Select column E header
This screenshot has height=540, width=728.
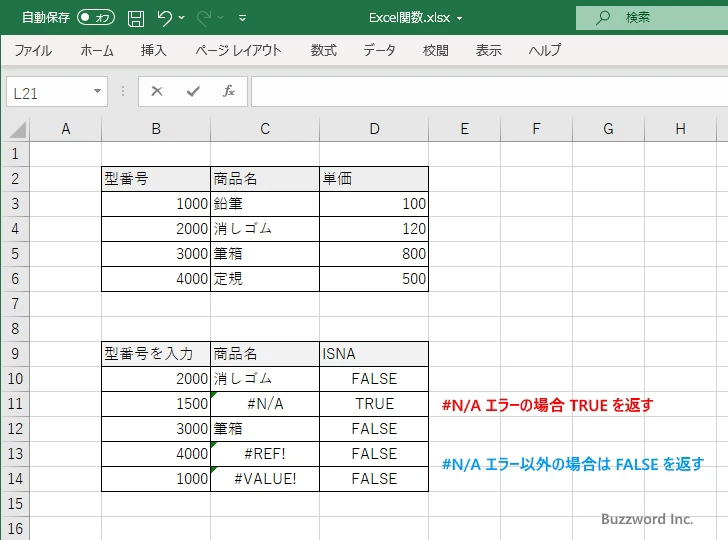[x=465, y=129]
